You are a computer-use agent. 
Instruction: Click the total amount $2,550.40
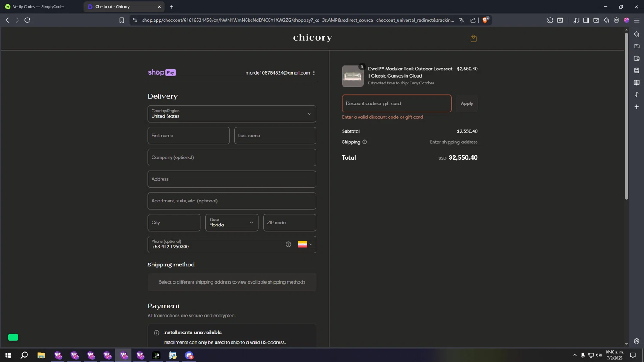pyautogui.click(x=463, y=157)
